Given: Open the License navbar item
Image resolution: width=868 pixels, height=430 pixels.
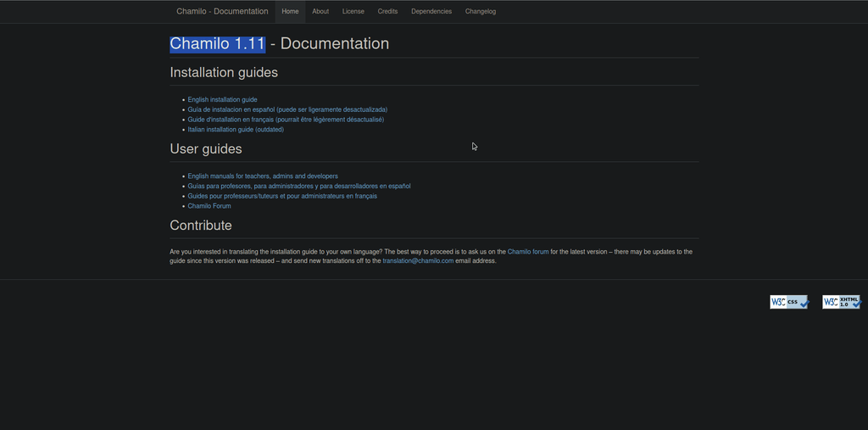Looking at the screenshot, I should pos(353,12).
